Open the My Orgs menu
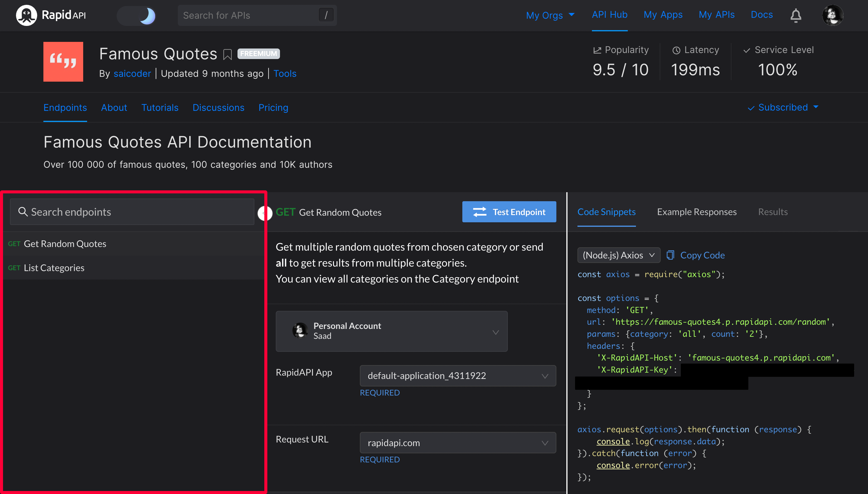 (550, 15)
